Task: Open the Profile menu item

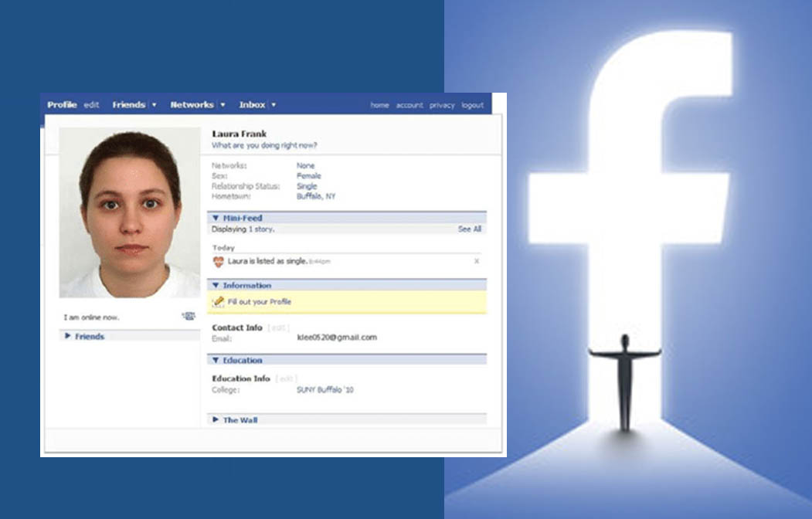Action: coord(62,104)
